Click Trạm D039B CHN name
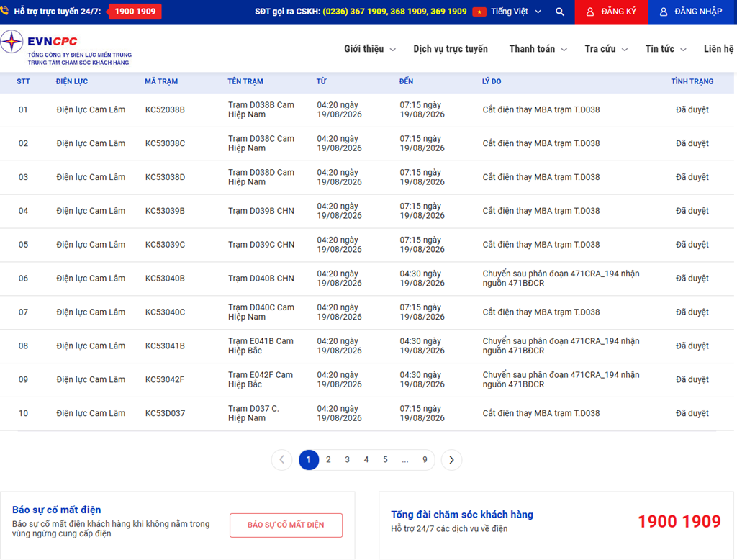Screen dimensions: 737x560 261,211
